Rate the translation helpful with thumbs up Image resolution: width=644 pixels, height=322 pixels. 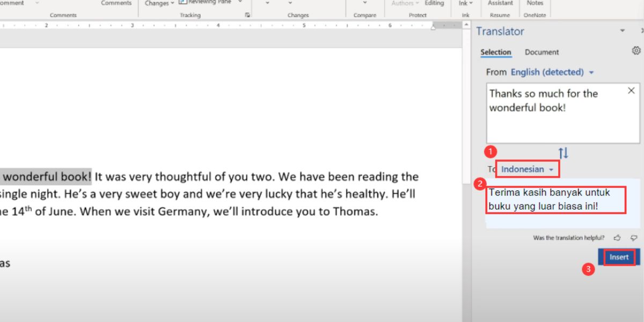coord(617,238)
